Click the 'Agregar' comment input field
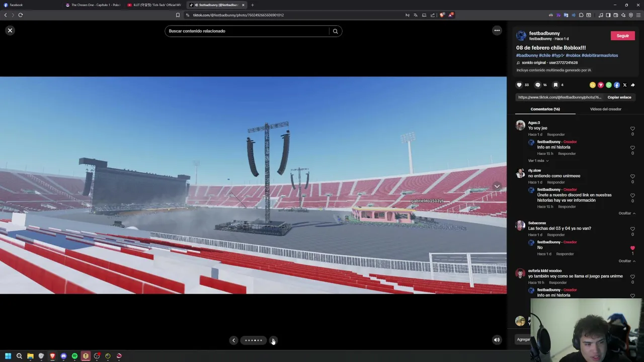 point(523,339)
